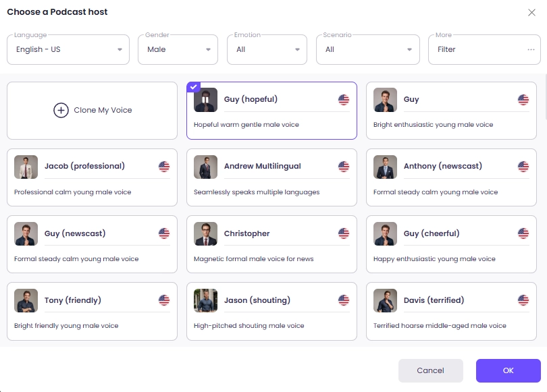Click the US flag on Davis (terrified) card

(523, 300)
